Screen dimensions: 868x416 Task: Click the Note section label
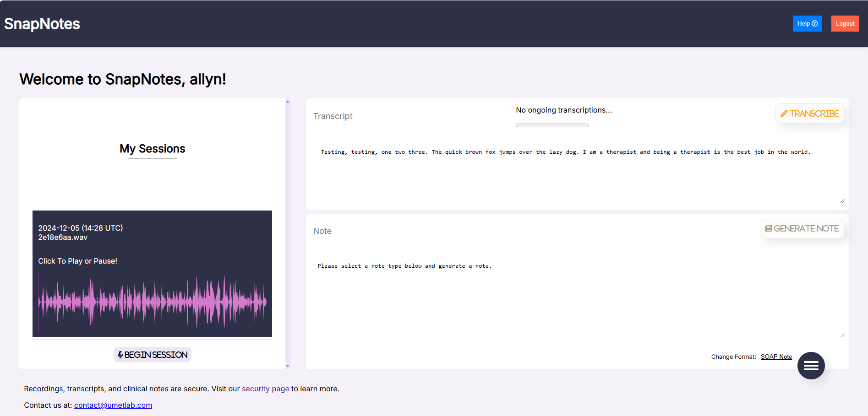coord(322,231)
